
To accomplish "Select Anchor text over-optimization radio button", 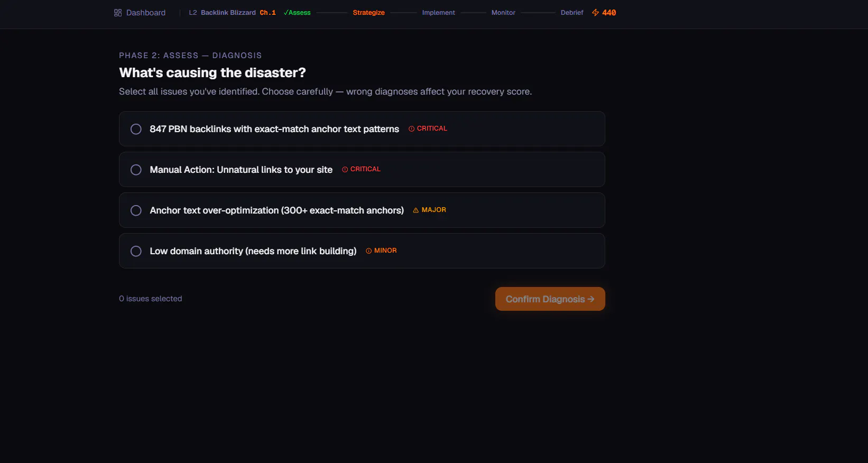I will pyautogui.click(x=136, y=210).
